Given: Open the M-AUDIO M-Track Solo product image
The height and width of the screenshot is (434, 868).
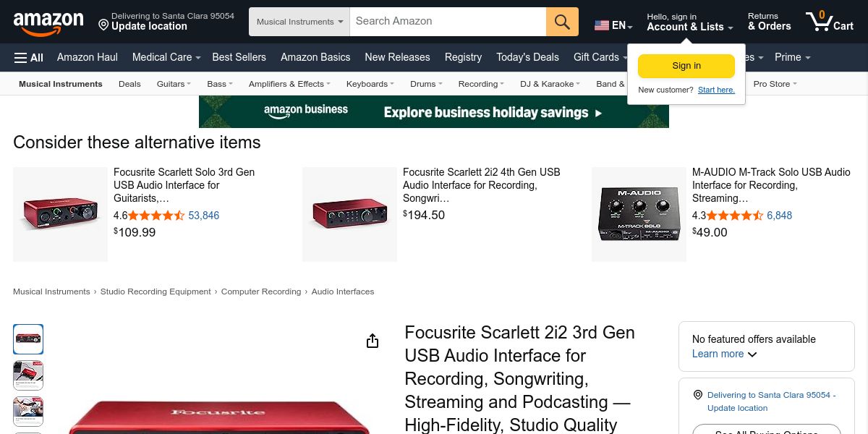Looking at the screenshot, I should click(639, 214).
